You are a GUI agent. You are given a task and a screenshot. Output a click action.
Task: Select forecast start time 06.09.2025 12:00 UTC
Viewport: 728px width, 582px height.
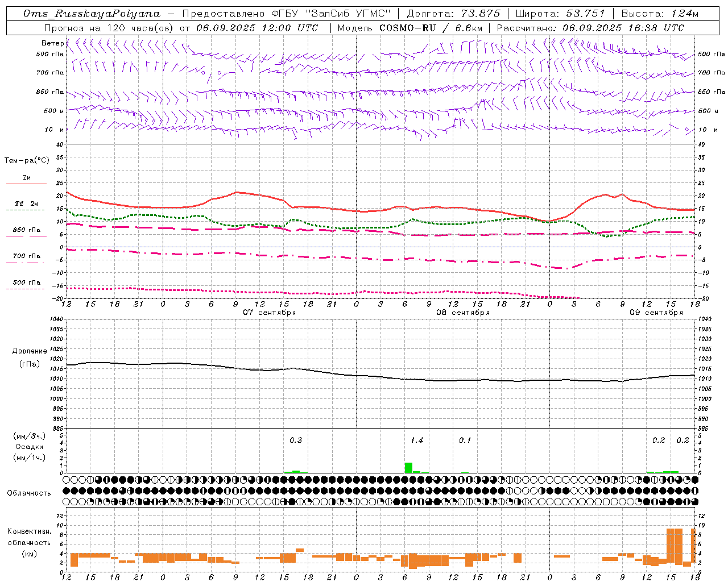click(257, 28)
